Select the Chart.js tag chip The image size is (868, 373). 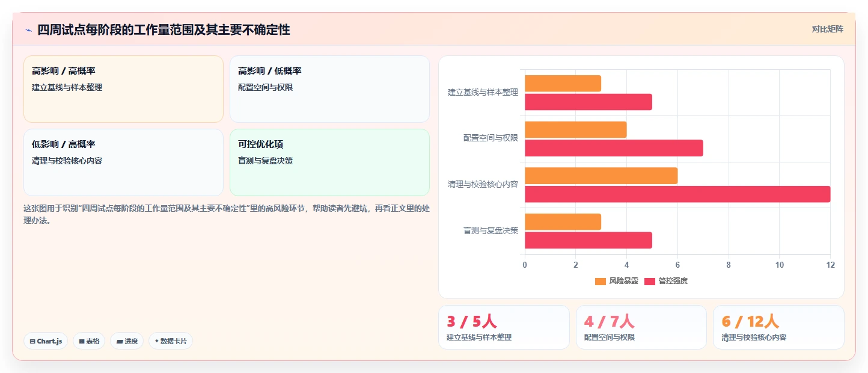pyautogui.click(x=46, y=341)
